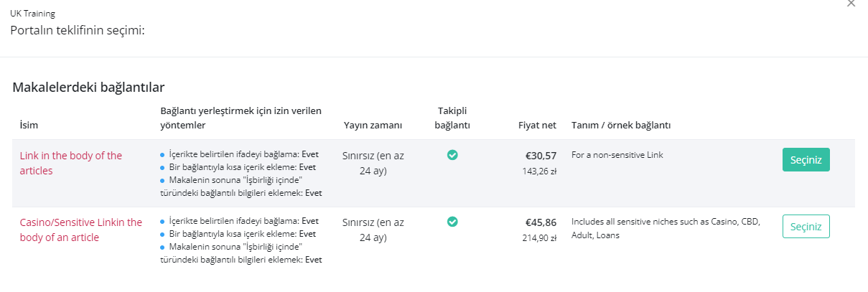868x292 pixels.
Task: Open 'Casino/Sensitive Link in the body' link
Action: (81, 230)
